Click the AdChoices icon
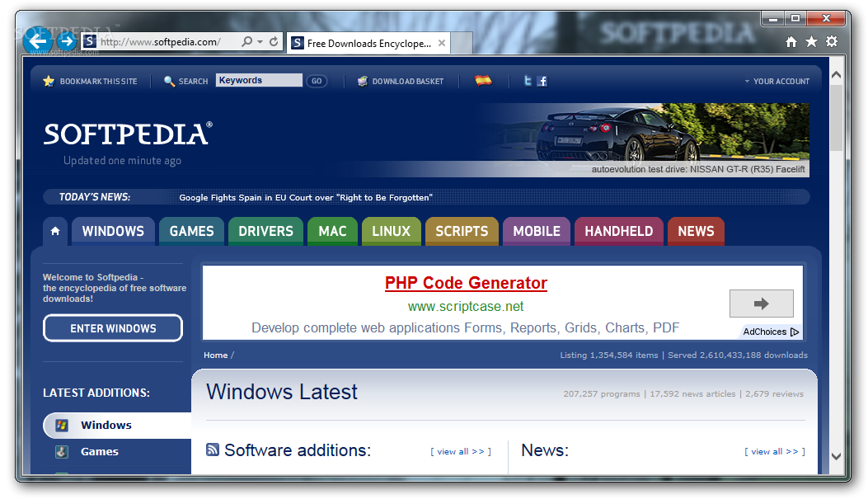Screen dimensions: 868x499 coord(795,332)
